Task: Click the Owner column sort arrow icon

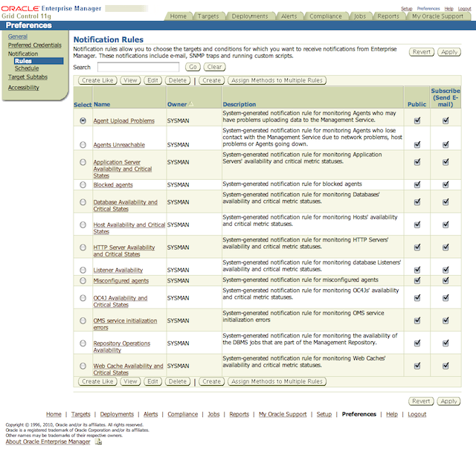Action: 190,104
